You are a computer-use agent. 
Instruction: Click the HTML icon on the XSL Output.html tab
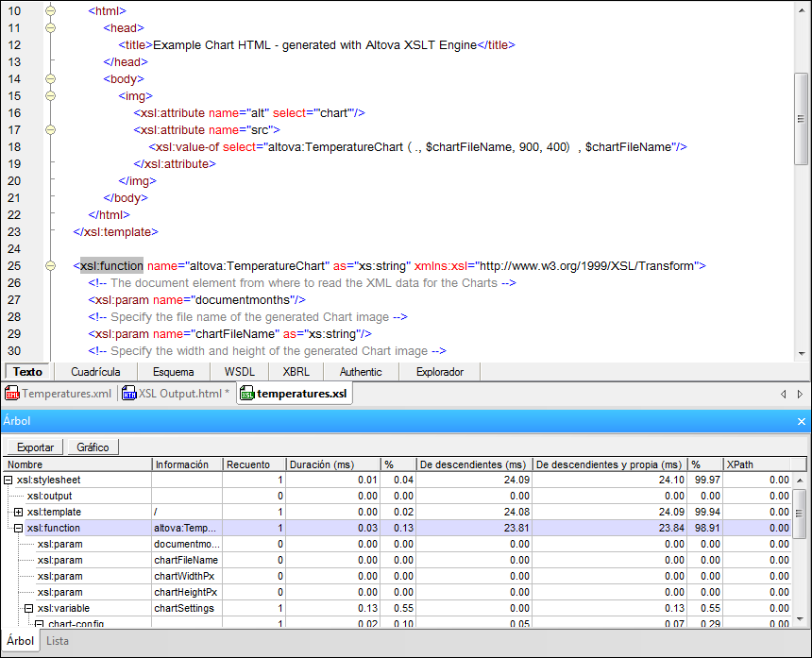(128, 394)
